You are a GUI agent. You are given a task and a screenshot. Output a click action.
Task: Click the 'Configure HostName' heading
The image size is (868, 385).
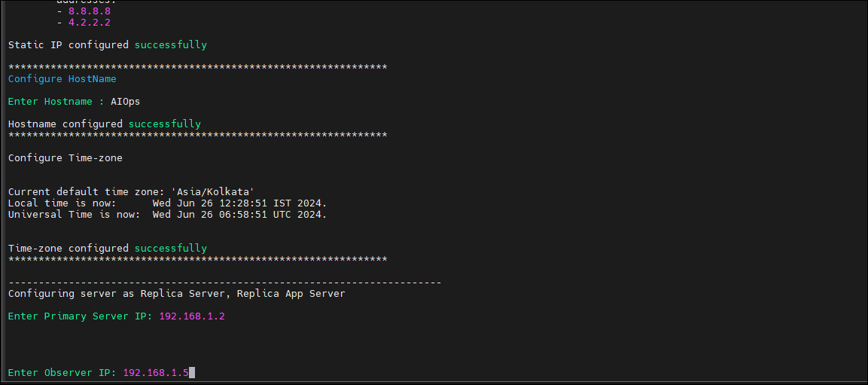tap(62, 79)
